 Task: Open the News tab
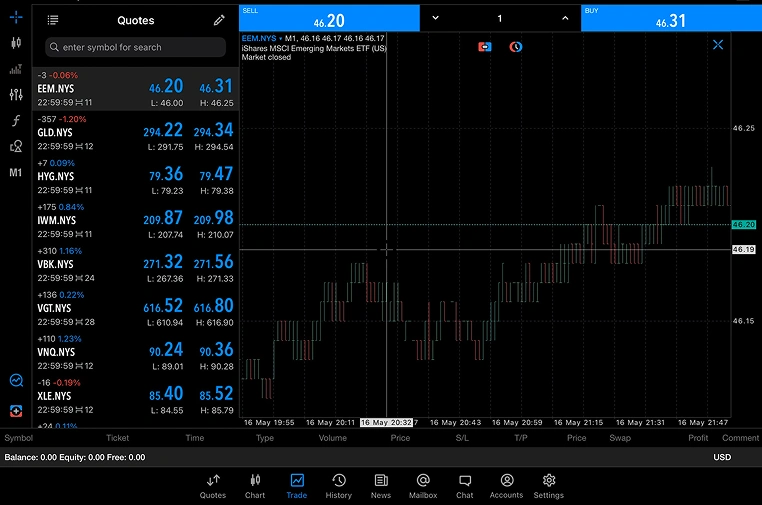(381, 487)
